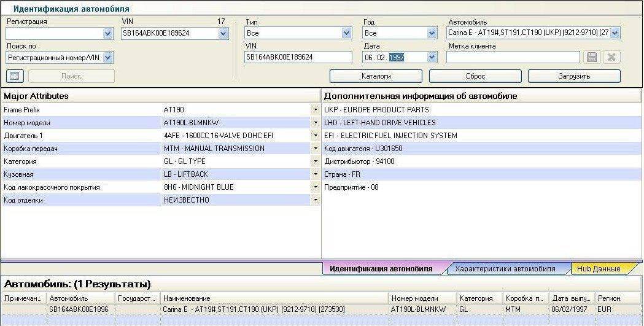Click the Сброс reset button
This screenshot has width=644, height=326.
pyautogui.click(x=475, y=76)
